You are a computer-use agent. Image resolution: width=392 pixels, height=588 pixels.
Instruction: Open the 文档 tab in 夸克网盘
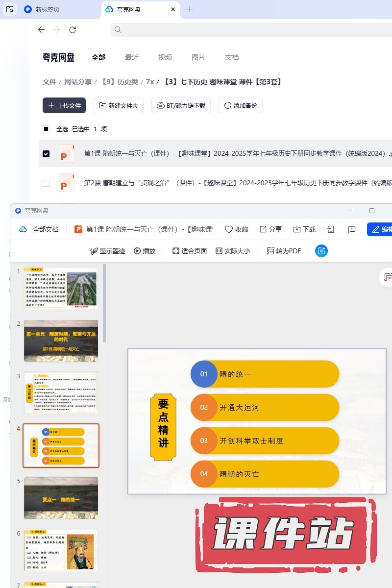coord(232,57)
